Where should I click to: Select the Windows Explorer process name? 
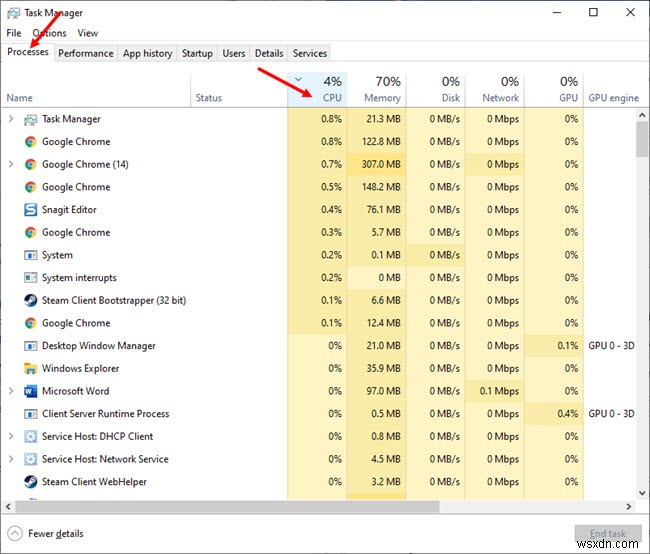pyautogui.click(x=80, y=368)
